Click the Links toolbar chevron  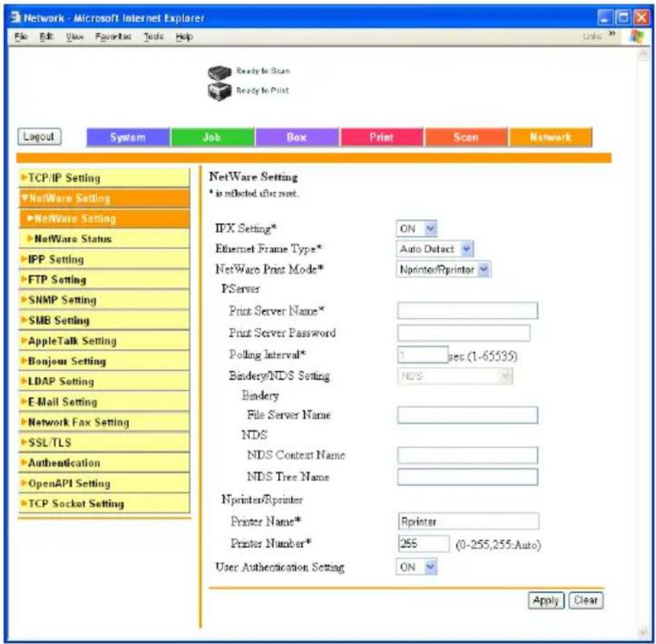pyautogui.click(x=612, y=33)
